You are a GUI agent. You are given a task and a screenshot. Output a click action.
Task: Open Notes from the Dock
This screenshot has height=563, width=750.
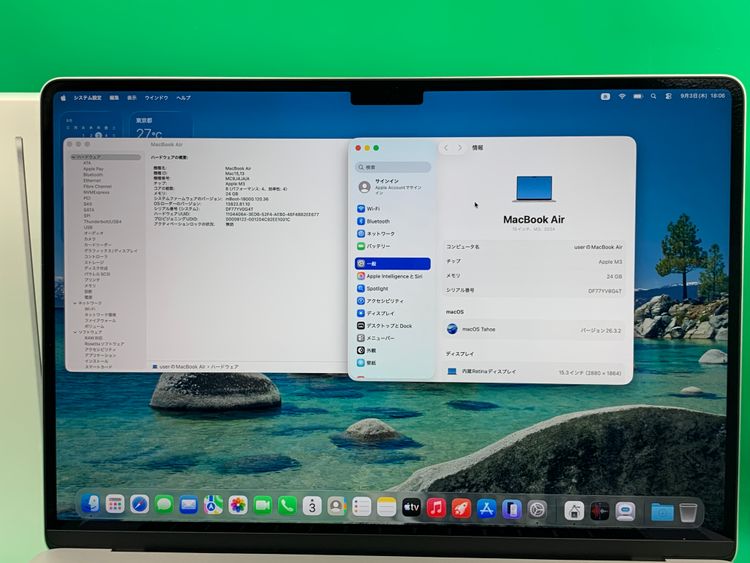coord(386,508)
